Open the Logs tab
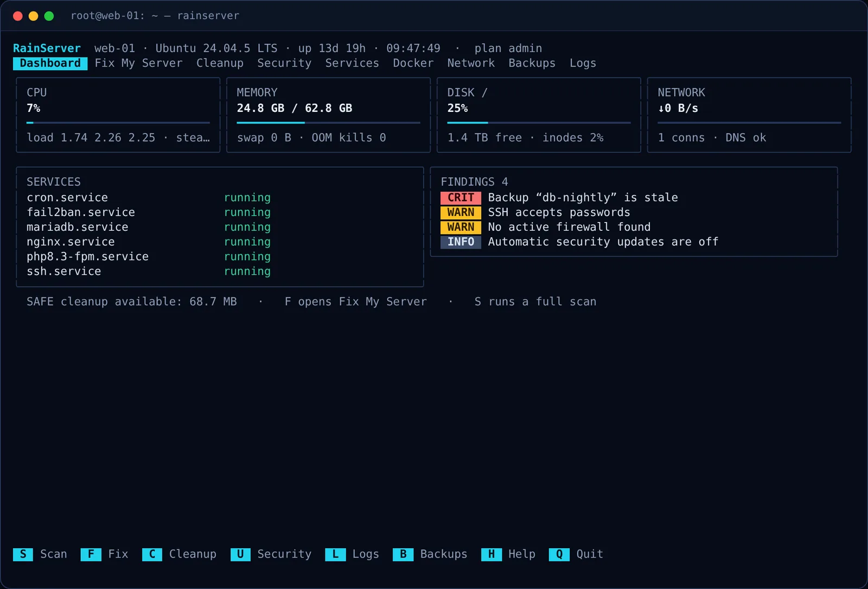 [x=583, y=64]
